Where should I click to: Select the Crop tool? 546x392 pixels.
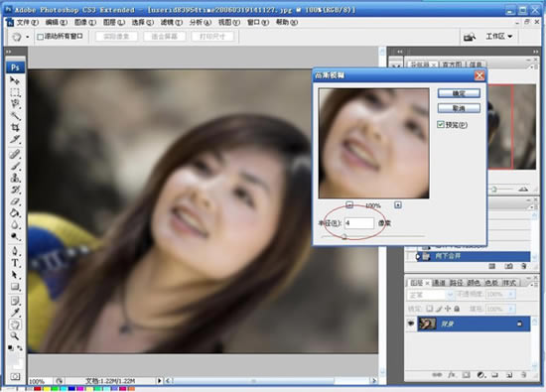coord(15,127)
